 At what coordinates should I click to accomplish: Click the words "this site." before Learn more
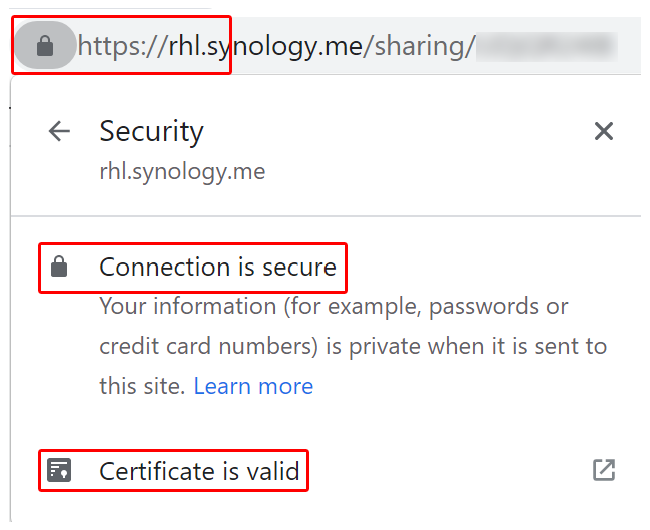tap(142, 386)
